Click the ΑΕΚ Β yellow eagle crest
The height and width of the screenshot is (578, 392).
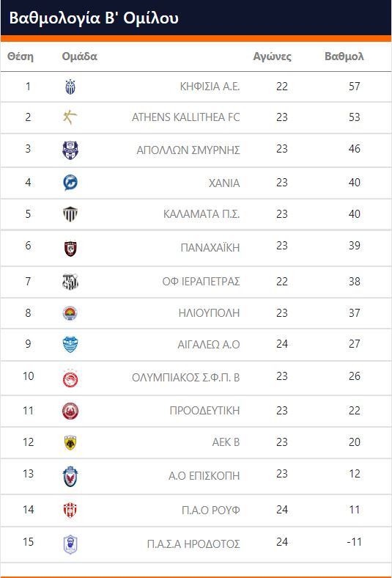[x=70, y=442]
